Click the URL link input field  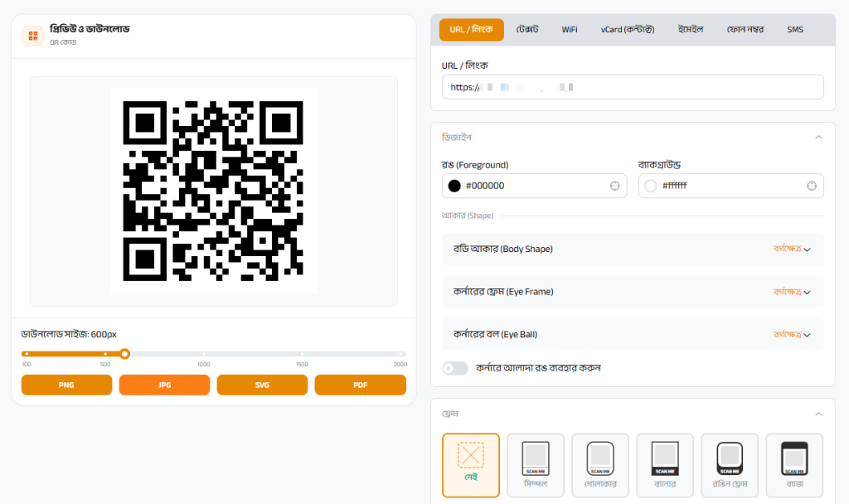[x=633, y=87]
